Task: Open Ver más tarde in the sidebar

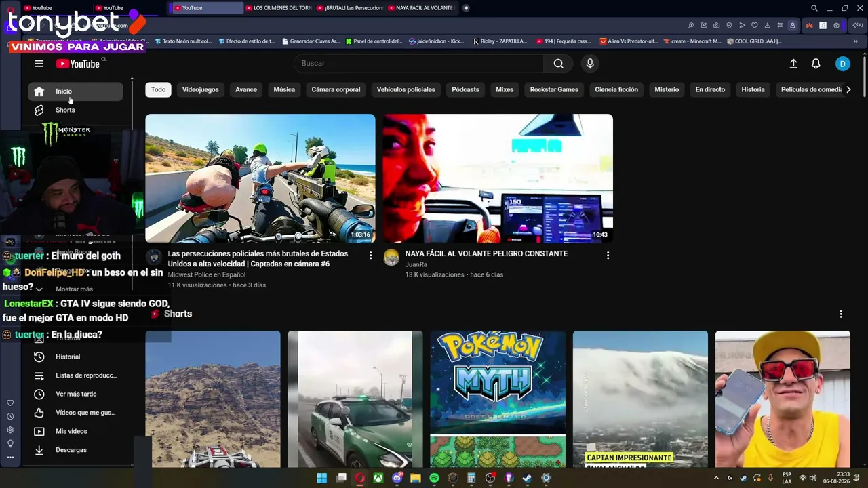Action: (x=75, y=394)
